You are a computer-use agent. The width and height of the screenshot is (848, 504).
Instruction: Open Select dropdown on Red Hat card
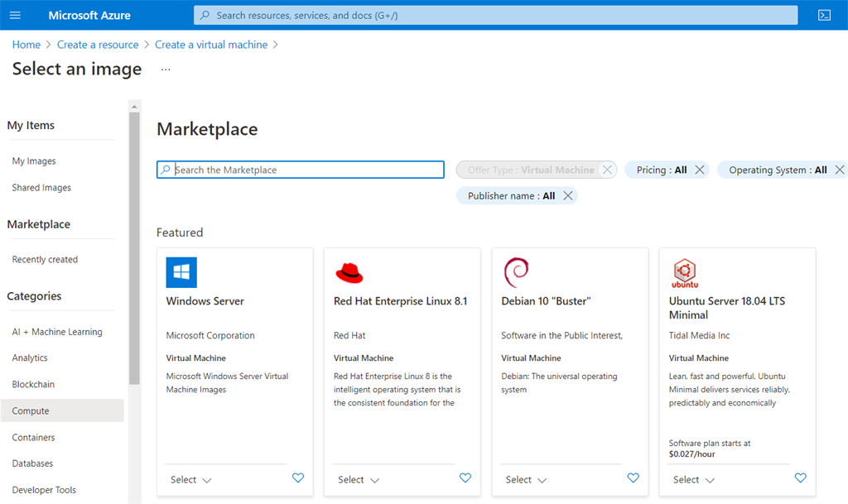pos(359,480)
